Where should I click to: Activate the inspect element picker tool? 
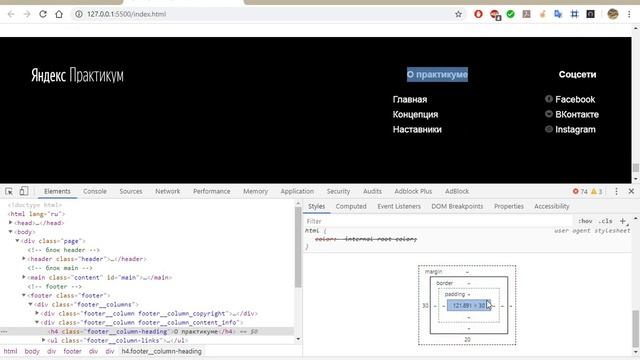click(x=9, y=191)
